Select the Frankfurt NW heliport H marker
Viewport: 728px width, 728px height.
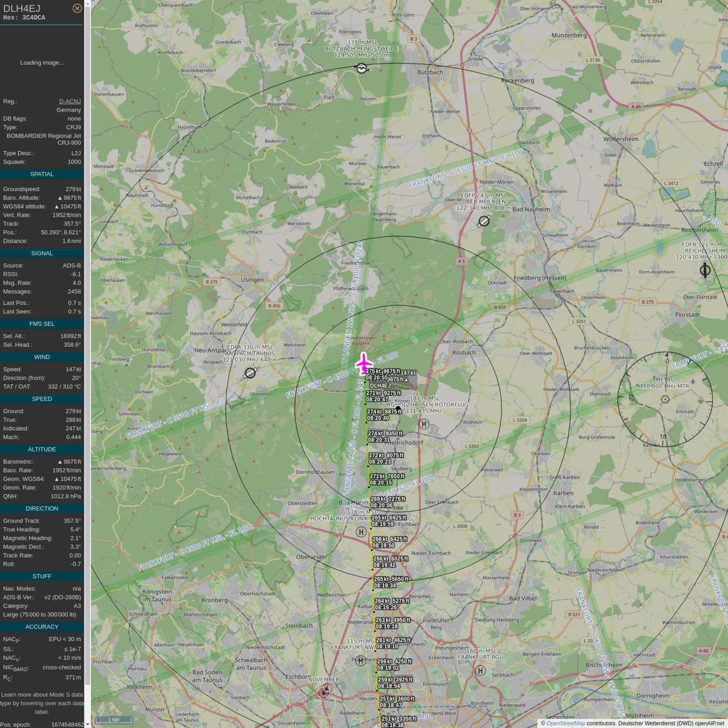click(x=360, y=660)
